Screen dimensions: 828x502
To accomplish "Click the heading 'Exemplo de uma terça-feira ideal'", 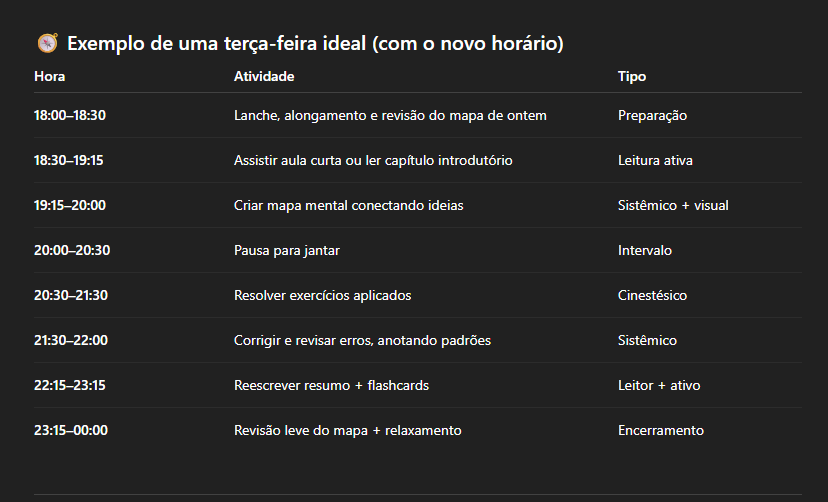I will pos(315,44).
